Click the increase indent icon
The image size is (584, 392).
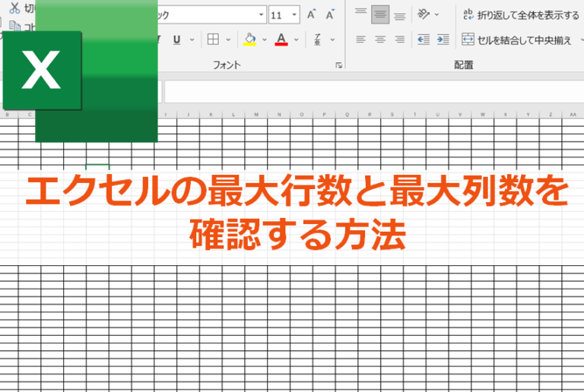tap(442, 40)
